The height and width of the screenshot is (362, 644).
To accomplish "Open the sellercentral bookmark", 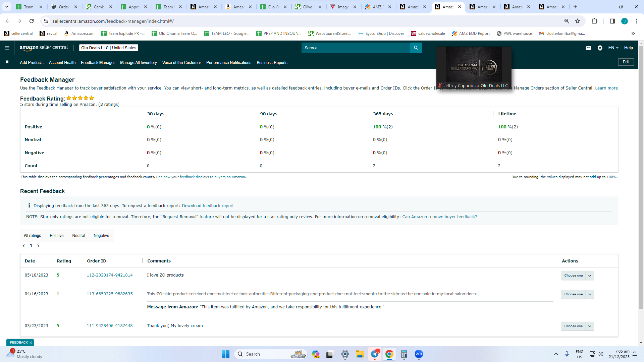I will tap(18, 34).
